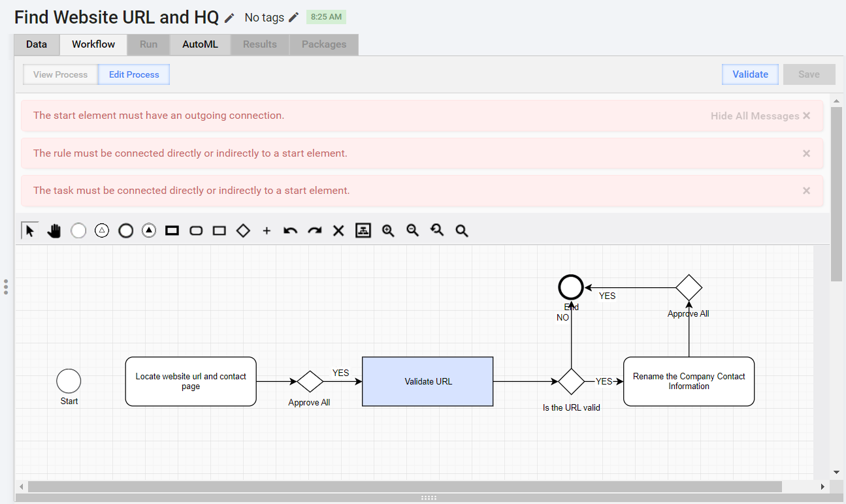
Task: Click the YES label before Validate URL
Action: coord(341,373)
